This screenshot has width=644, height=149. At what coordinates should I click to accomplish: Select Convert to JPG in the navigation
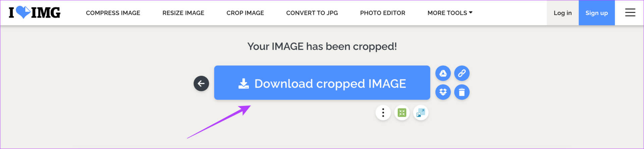coord(312,13)
